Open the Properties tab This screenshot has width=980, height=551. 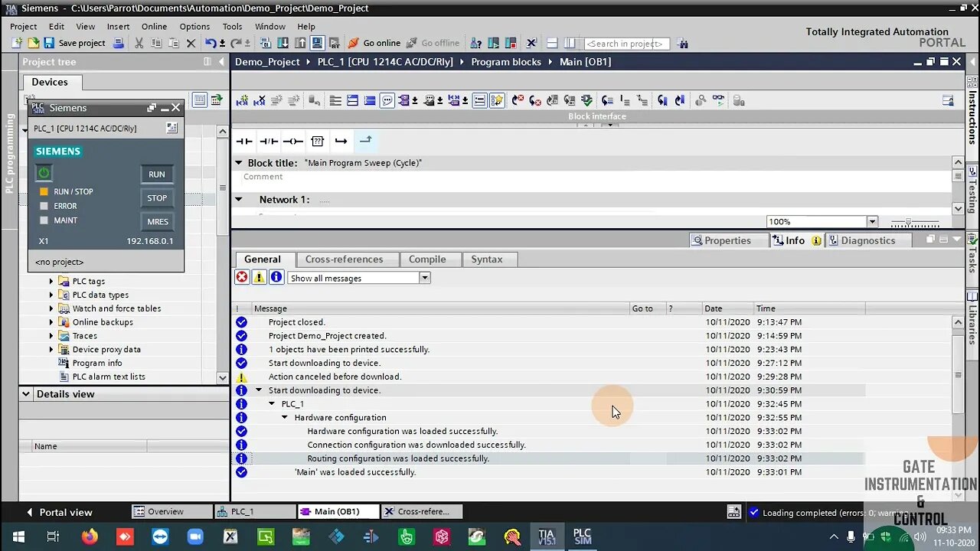727,240
